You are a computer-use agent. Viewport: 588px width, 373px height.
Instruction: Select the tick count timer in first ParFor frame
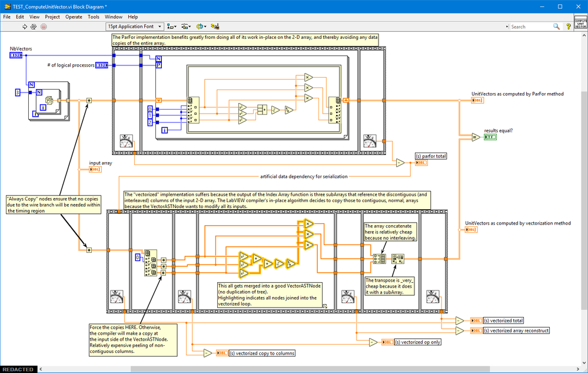(126, 141)
